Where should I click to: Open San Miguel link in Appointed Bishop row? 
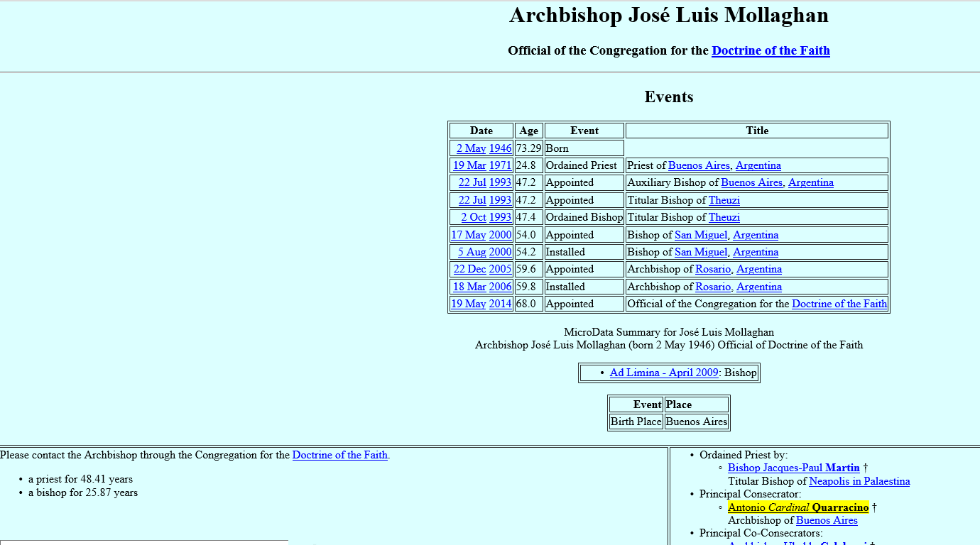pyautogui.click(x=701, y=235)
